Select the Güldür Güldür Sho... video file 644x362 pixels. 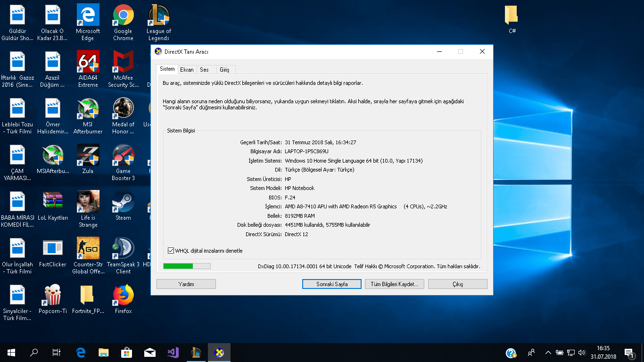coord(17,22)
